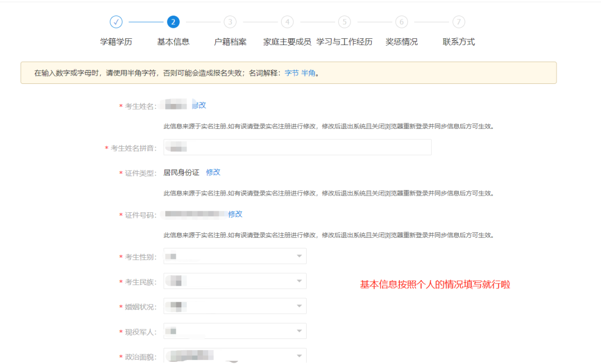Expand the 考生民族 dropdown
The image size is (601, 364).
tap(235, 281)
